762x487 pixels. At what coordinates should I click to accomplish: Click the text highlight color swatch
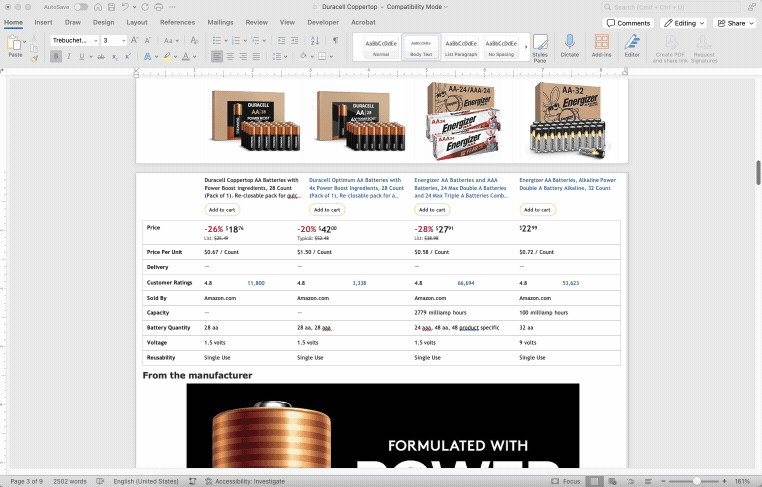(167, 57)
